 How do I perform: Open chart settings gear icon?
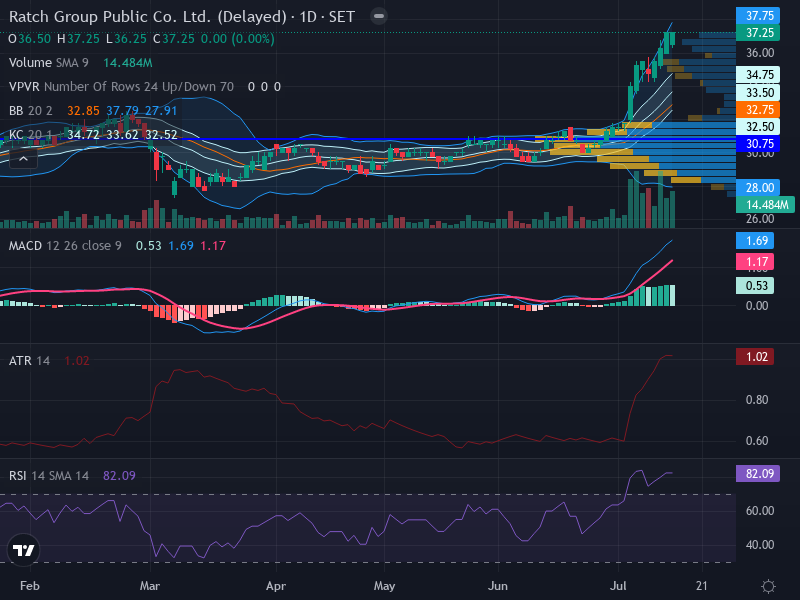768,586
